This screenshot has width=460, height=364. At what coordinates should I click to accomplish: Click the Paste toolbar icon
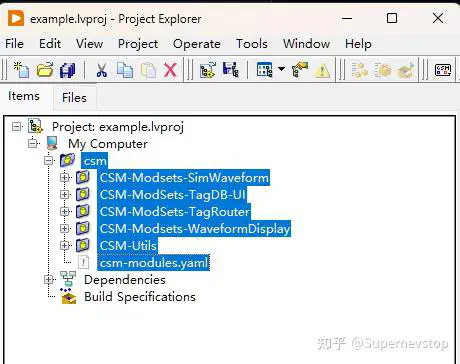[x=148, y=70]
